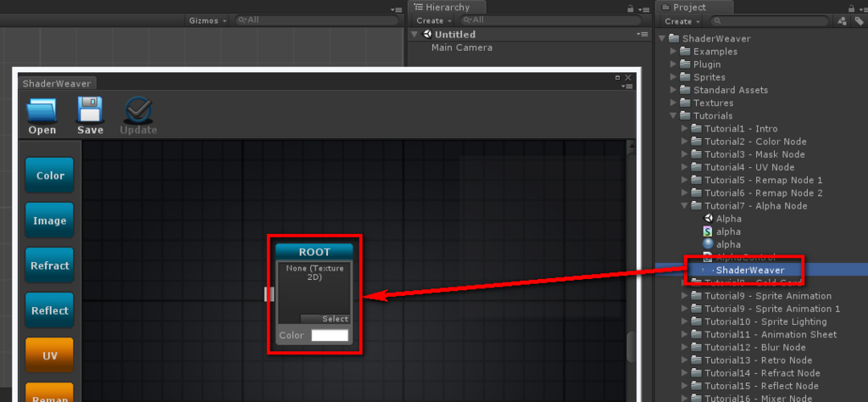Click the Unity icon beside Untitled scene
This screenshot has height=402, width=868.
click(x=427, y=34)
